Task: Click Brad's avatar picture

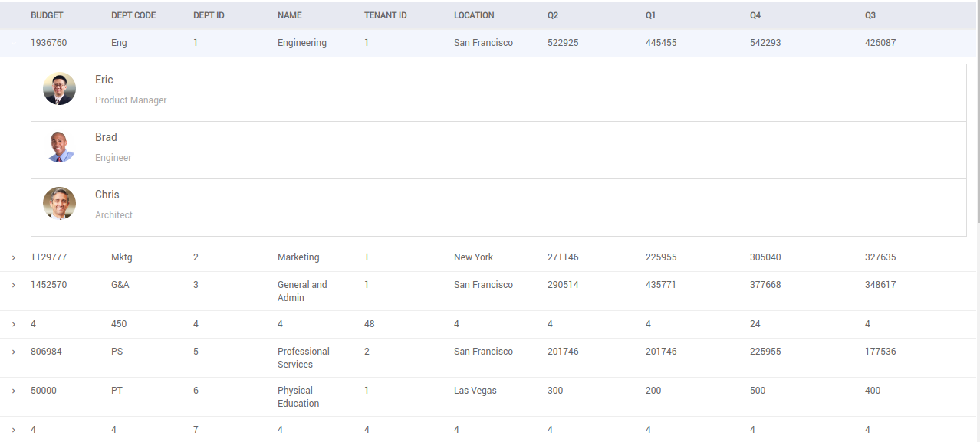Action: tap(59, 146)
